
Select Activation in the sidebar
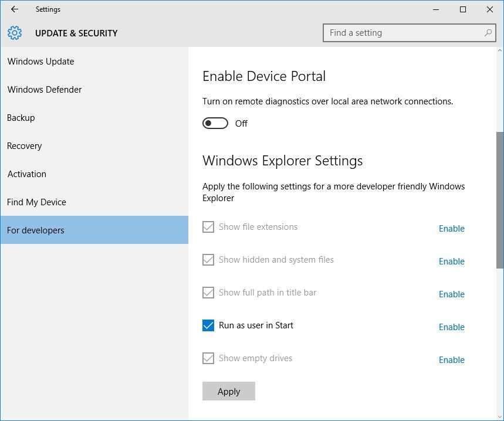pyautogui.click(x=26, y=174)
